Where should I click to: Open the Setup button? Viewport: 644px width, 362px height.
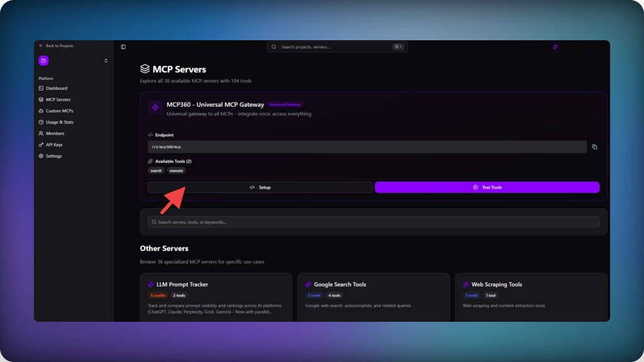coord(260,187)
